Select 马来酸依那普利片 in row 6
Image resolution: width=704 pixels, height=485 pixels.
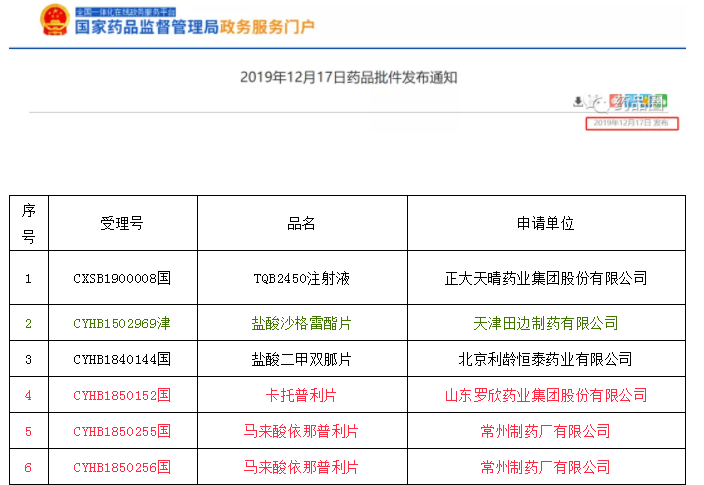tap(301, 467)
